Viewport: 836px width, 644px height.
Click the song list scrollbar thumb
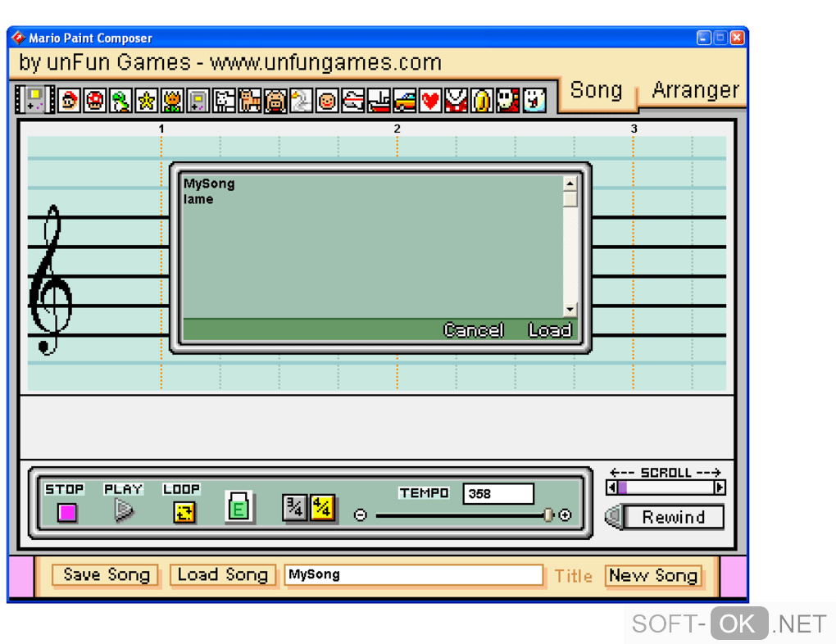[x=570, y=199]
